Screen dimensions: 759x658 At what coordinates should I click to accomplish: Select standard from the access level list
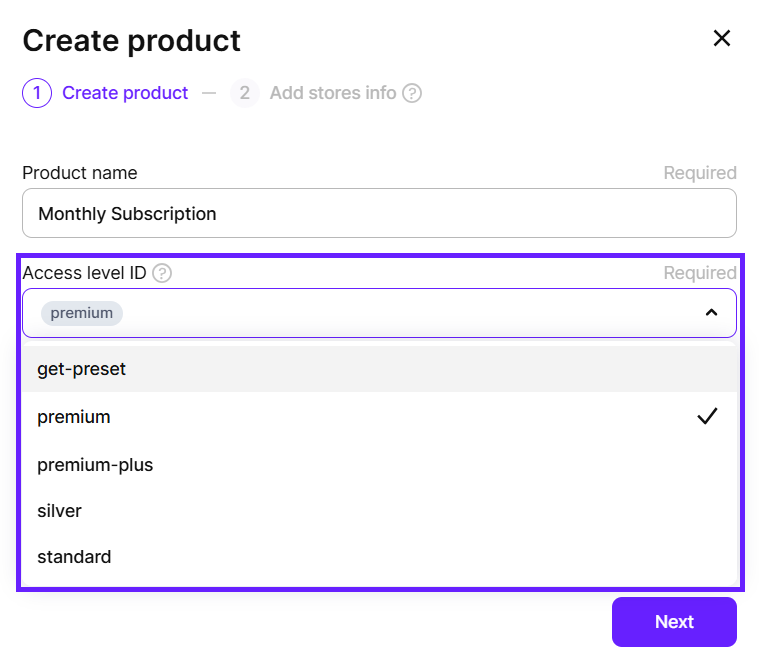pyautogui.click(x=74, y=557)
